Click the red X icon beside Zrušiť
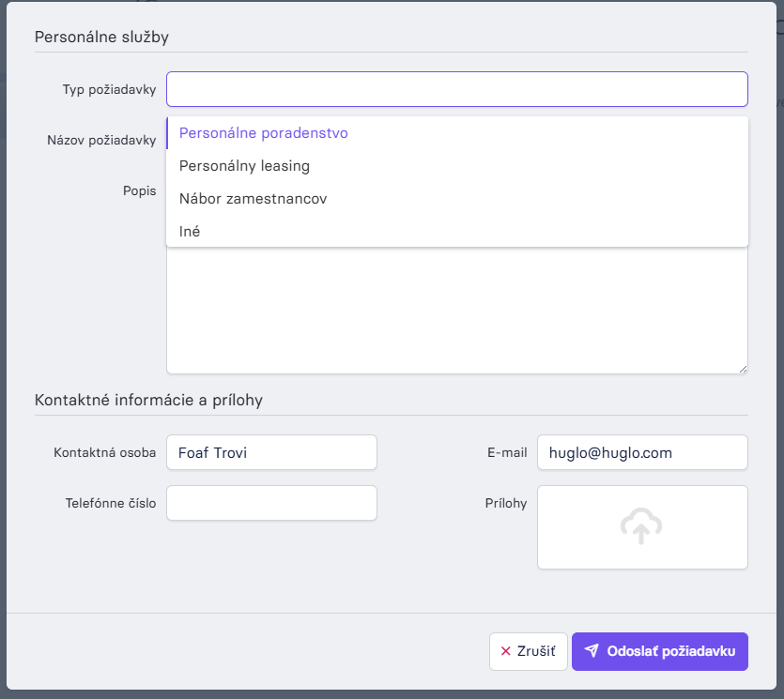The image size is (784, 699). point(505,651)
